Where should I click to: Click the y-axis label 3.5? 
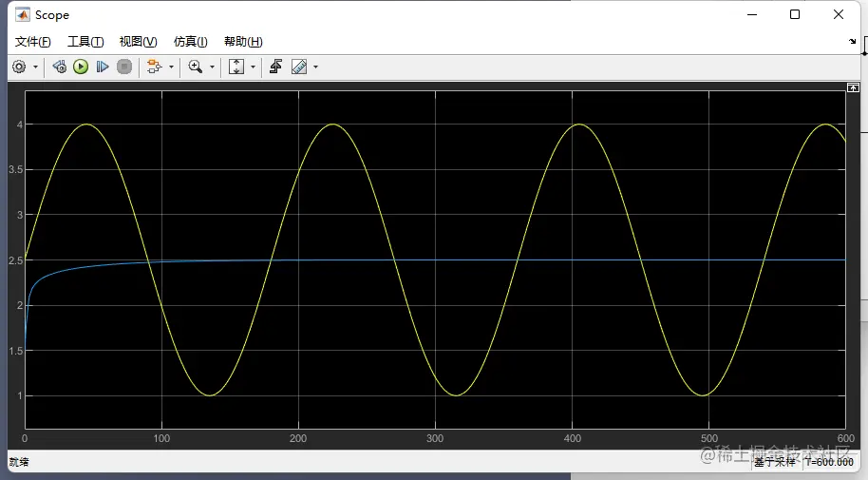(16, 169)
